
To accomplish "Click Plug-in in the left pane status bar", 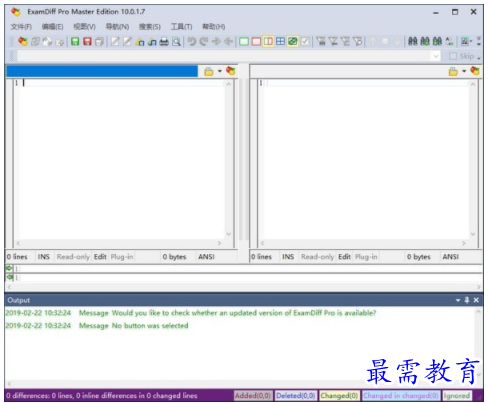I will (122, 257).
